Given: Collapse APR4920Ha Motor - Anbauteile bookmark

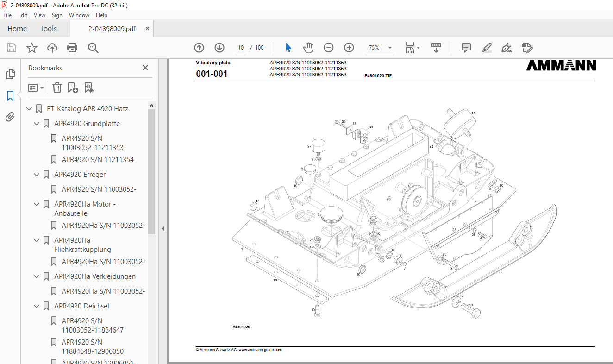Looking at the screenshot, I should tap(37, 204).
